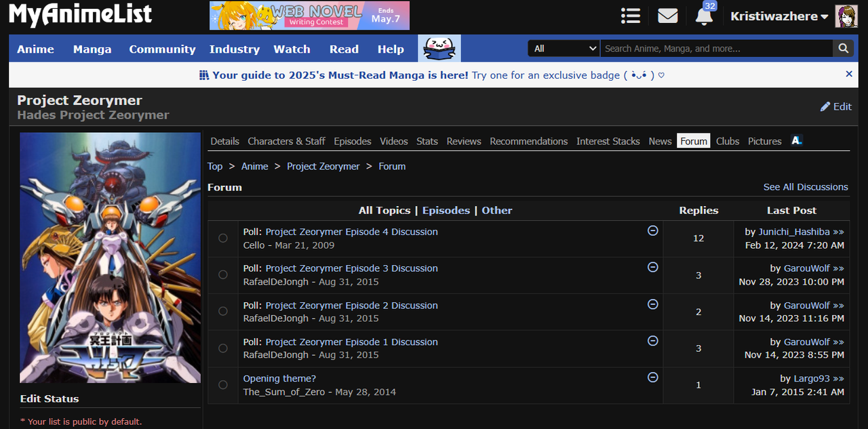Viewport: 868px width, 429px height.
Task: Switch to the Episodes tab
Action: tap(353, 141)
